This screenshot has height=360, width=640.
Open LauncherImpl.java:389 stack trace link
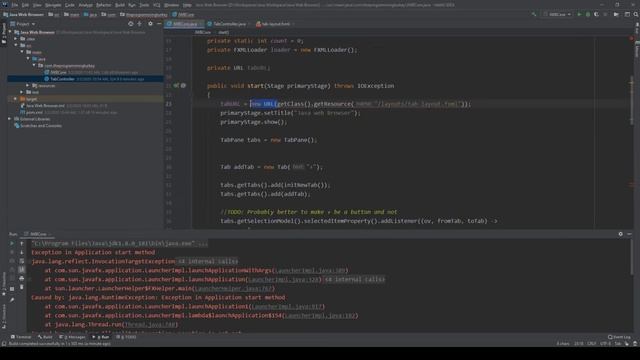pos(310,271)
